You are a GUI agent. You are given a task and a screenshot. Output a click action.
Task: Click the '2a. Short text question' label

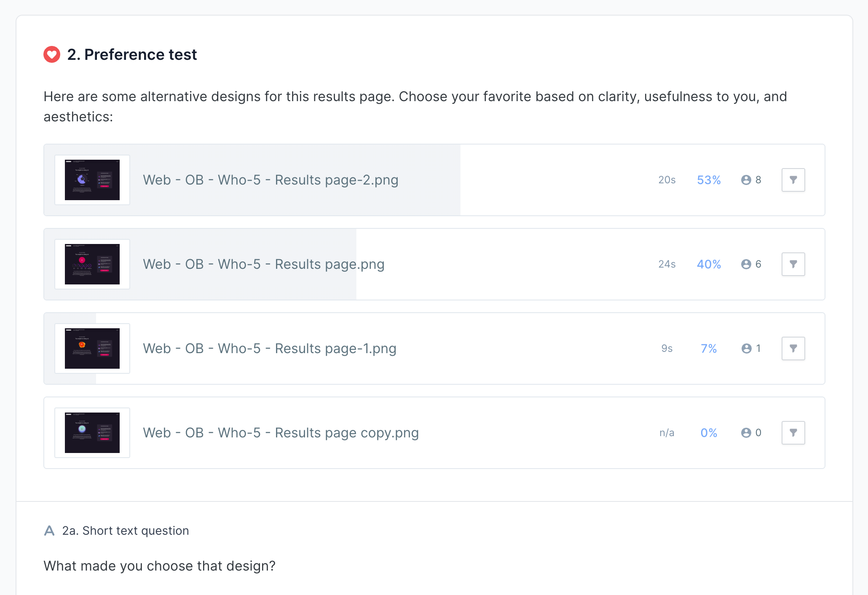click(x=126, y=531)
